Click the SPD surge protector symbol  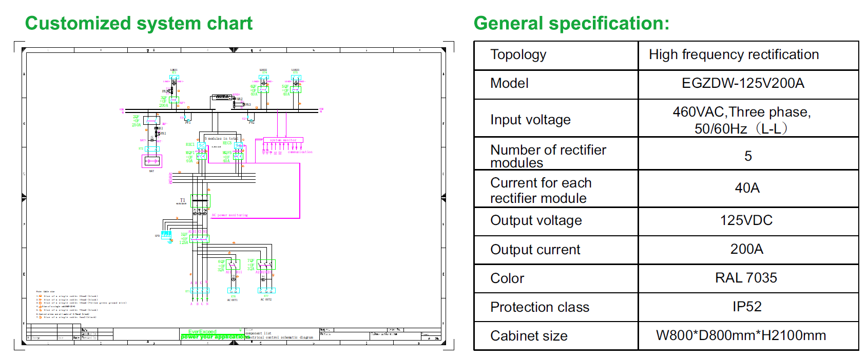[x=166, y=235]
